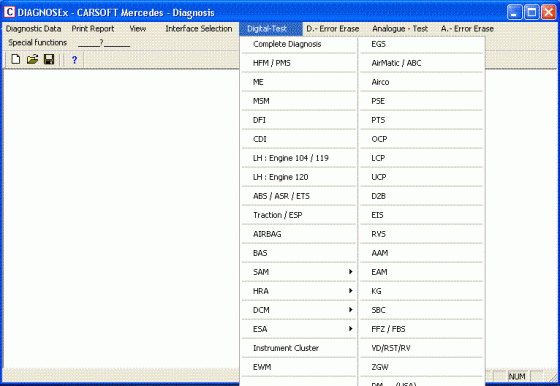Maximize the DIAGNOSEx window
The height and width of the screenshot is (386, 560).
[x=531, y=12]
